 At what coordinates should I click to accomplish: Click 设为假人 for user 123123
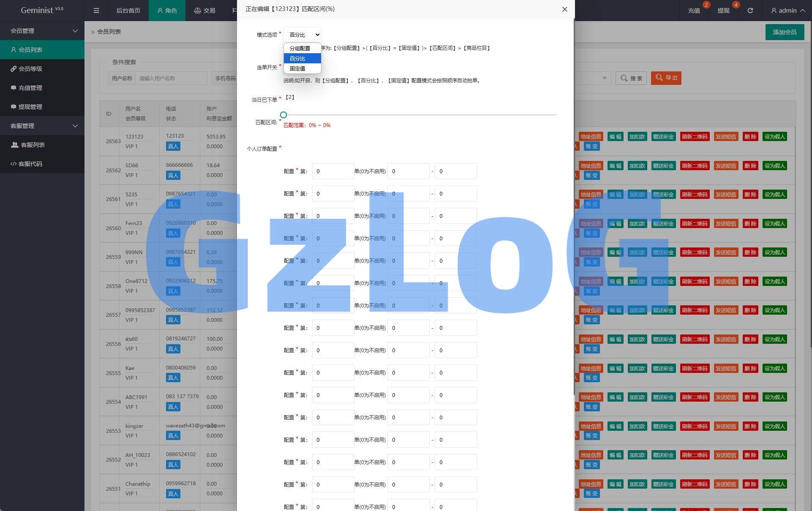pos(774,137)
